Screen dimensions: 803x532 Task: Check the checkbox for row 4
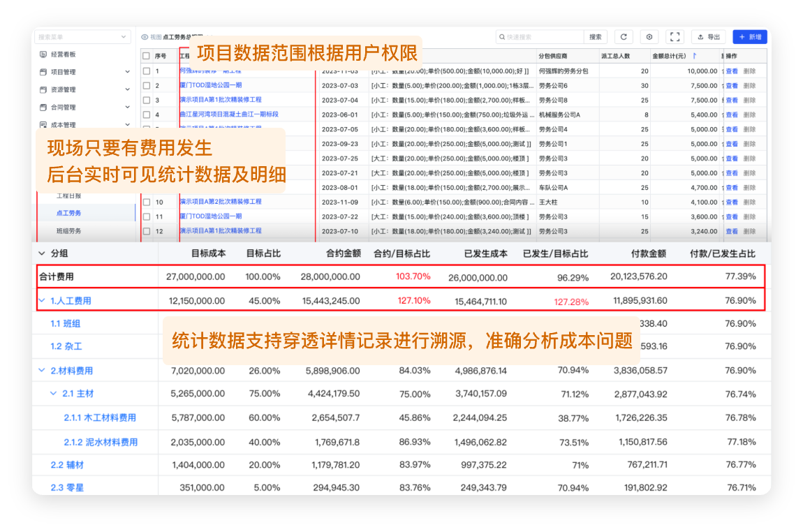pos(147,114)
